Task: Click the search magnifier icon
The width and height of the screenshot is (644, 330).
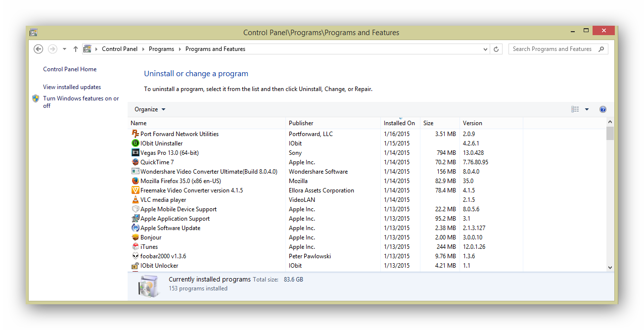Action: click(601, 49)
